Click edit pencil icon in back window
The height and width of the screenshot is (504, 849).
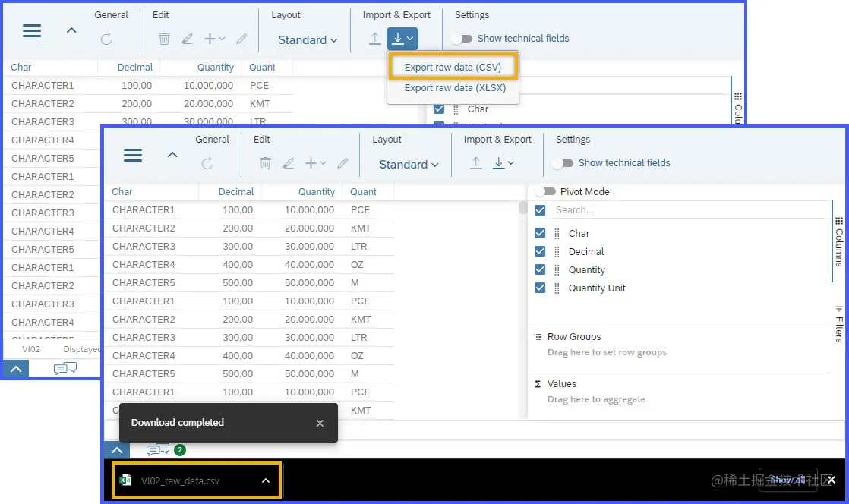click(x=188, y=39)
